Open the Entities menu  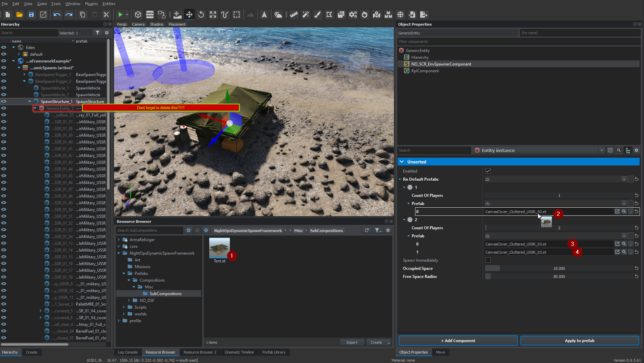point(109,4)
